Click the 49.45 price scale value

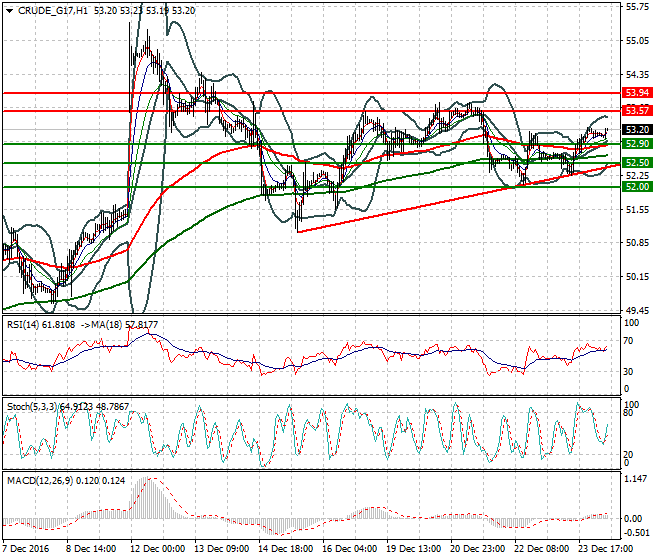tap(637, 311)
